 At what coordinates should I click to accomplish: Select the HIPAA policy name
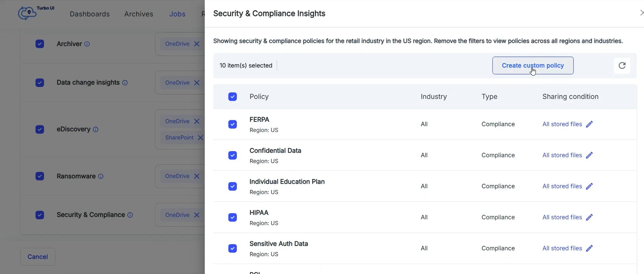pos(259,213)
